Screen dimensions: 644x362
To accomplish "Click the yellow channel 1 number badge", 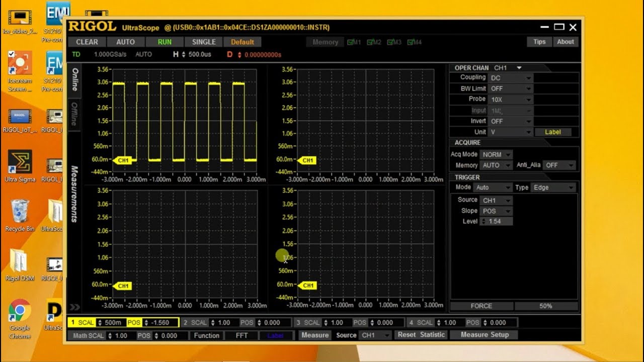I will pyautogui.click(x=72, y=322).
